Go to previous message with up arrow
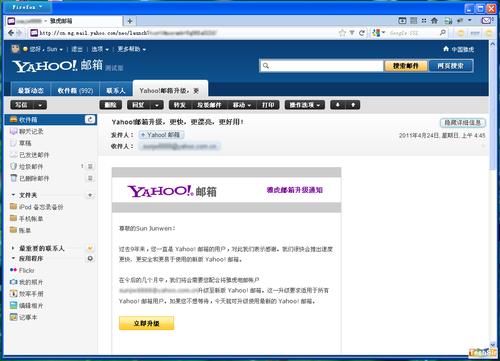Image resolution: width=500 pixels, height=361 pixels. (x=353, y=105)
